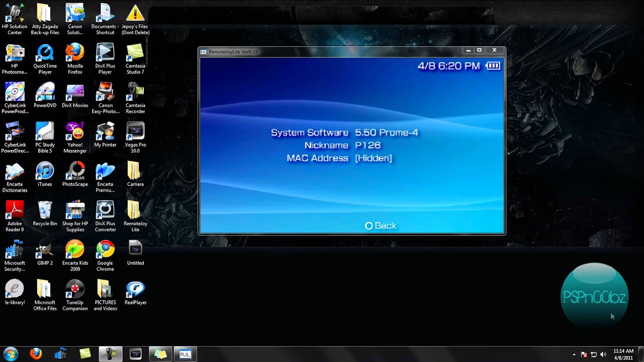The height and width of the screenshot is (362, 644).
Task: Launch Google Chrome desktop shortcut
Action: pos(105,255)
